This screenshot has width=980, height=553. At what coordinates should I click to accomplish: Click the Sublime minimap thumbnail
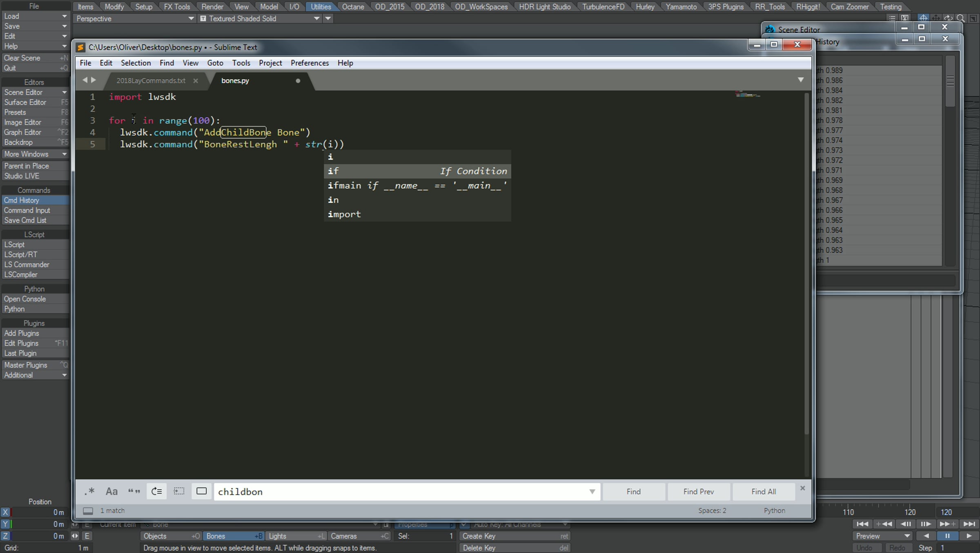(x=747, y=95)
